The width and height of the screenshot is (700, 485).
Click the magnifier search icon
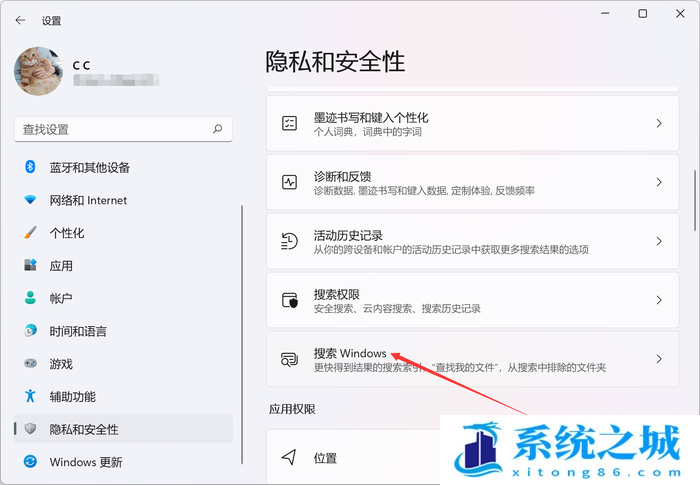217,129
